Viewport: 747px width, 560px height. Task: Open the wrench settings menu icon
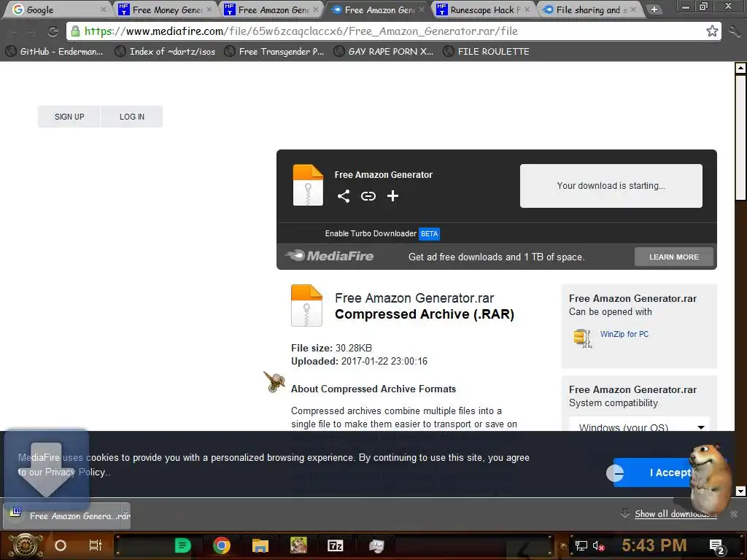(734, 32)
